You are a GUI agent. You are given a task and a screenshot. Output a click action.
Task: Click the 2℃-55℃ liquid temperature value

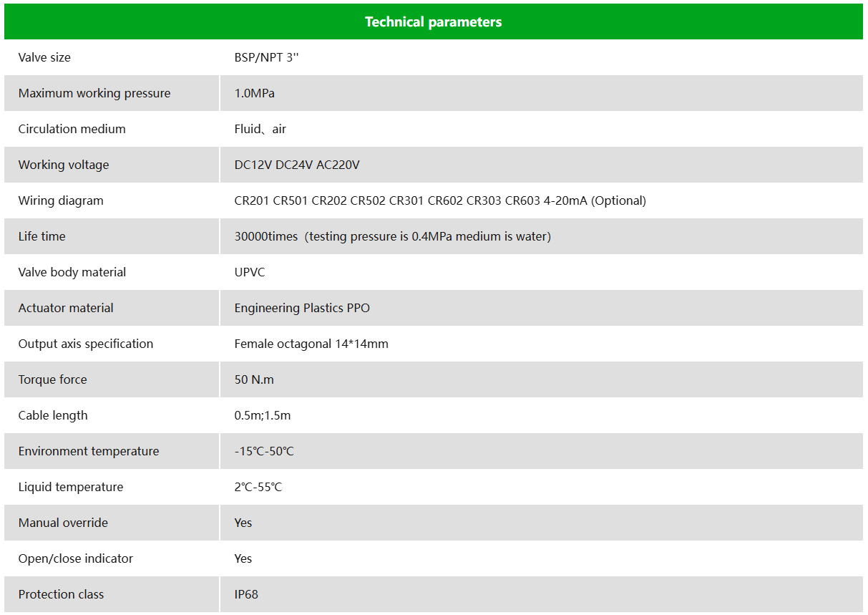click(258, 487)
